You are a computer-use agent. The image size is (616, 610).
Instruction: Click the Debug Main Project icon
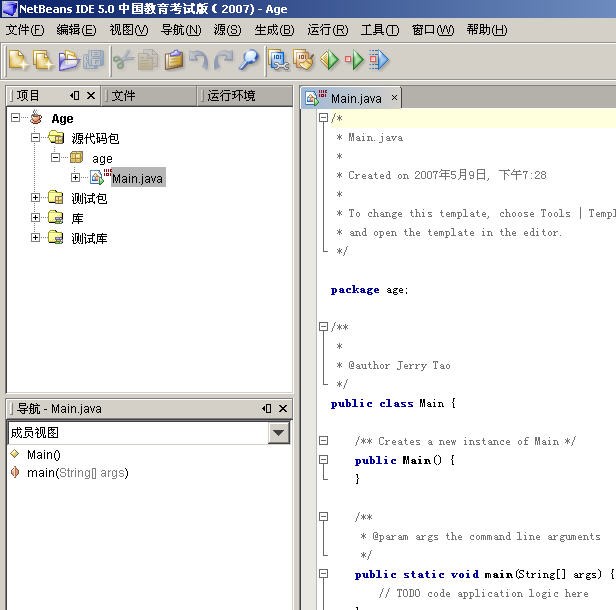tap(354, 60)
